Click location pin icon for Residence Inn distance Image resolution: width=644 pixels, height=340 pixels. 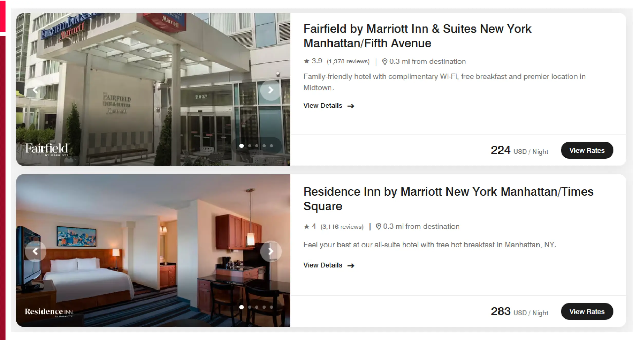tap(378, 226)
